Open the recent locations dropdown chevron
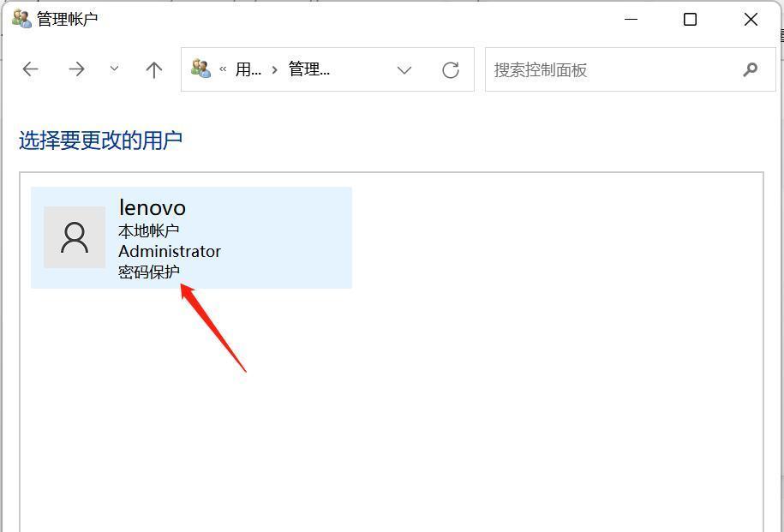 (x=114, y=69)
